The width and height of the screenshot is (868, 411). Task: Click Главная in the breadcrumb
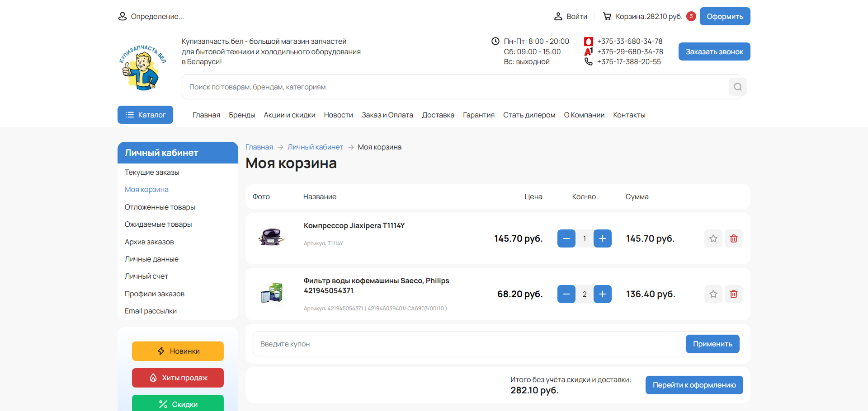pyautogui.click(x=259, y=147)
